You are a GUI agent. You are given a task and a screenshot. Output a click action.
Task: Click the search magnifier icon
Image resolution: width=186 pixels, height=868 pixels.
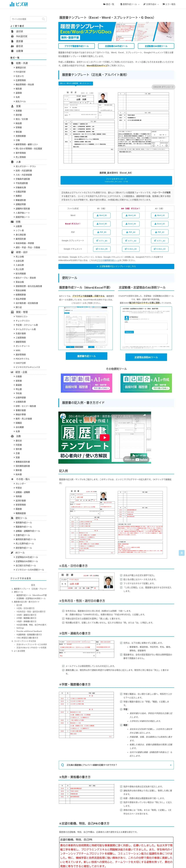[x=44, y=19]
